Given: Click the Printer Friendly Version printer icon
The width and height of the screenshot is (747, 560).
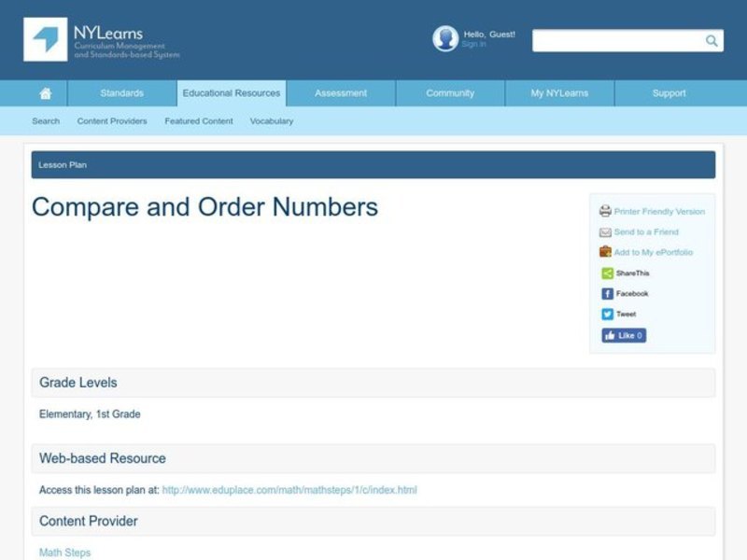Looking at the screenshot, I should [606, 211].
